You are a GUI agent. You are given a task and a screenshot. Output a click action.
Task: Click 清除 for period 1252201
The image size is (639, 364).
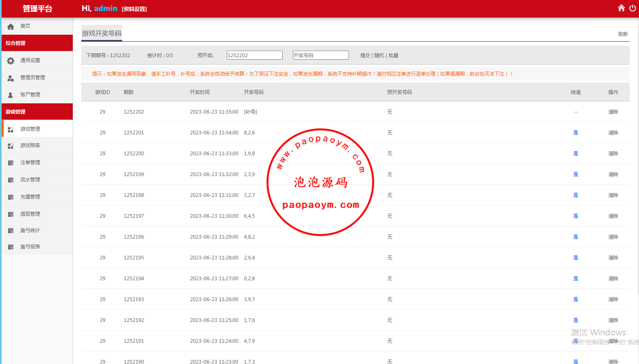click(x=613, y=133)
